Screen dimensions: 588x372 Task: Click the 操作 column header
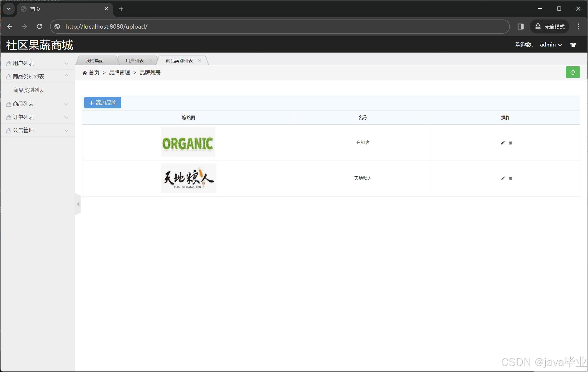(x=505, y=118)
